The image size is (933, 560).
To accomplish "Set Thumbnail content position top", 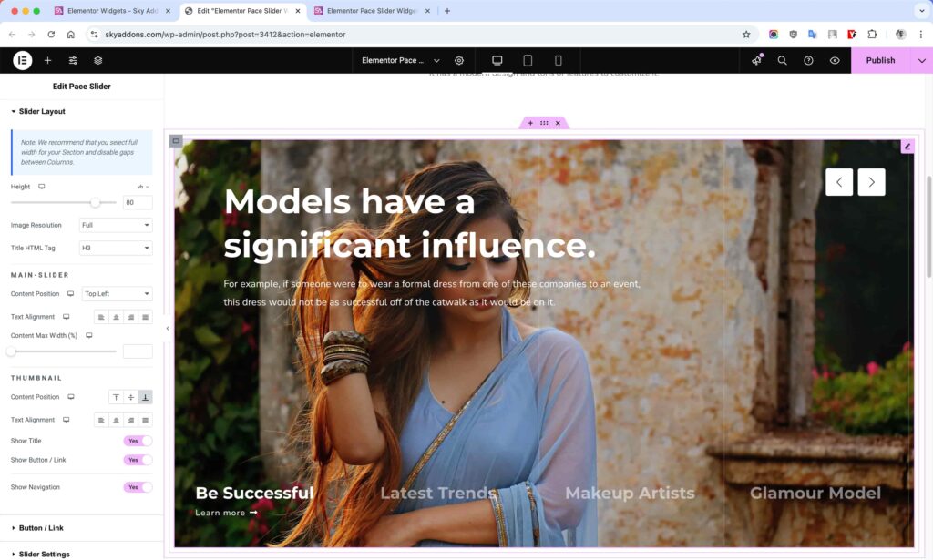I will click(116, 397).
